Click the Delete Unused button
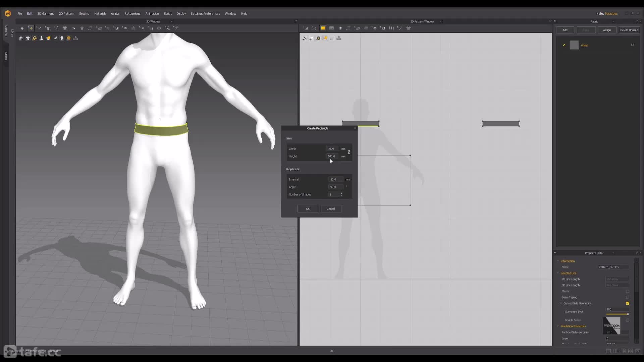This screenshot has width=644, height=362. [629, 30]
